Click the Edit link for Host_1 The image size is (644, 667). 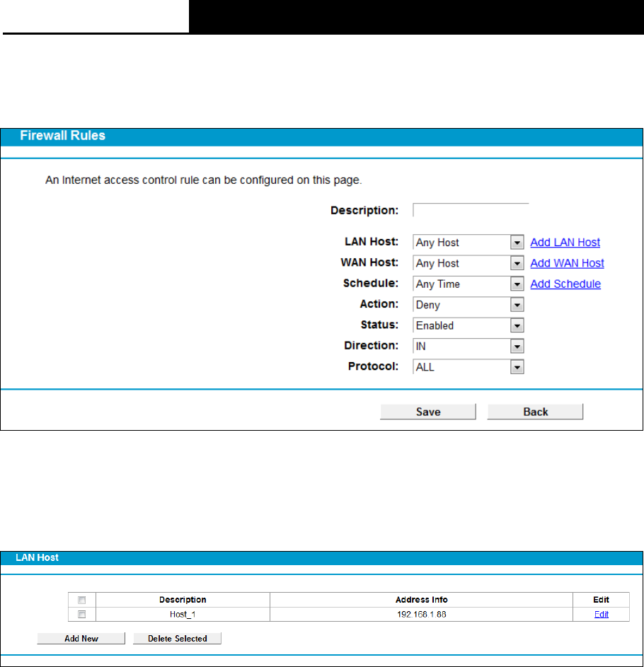coord(601,614)
